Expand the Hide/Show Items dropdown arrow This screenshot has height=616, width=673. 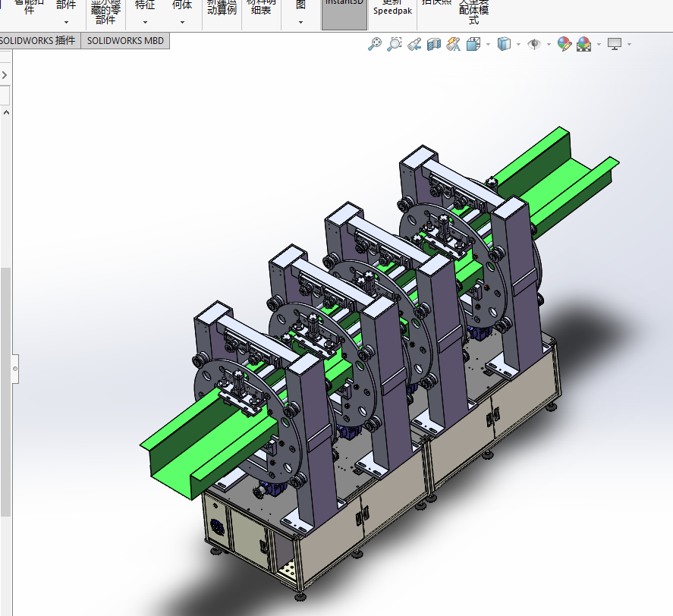(549, 44)
